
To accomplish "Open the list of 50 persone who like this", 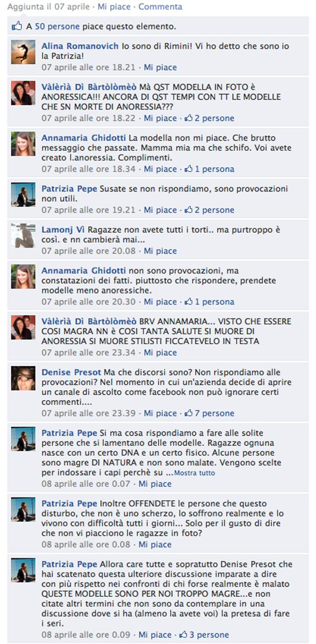I will coord(57,27).
